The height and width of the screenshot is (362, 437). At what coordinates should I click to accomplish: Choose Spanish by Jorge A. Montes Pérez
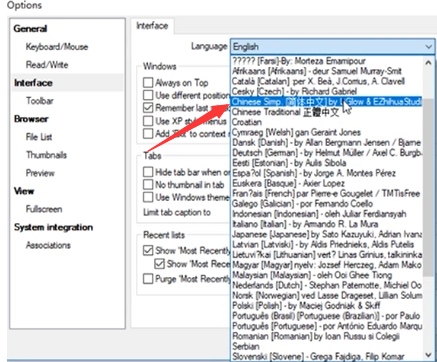(327, 173)
